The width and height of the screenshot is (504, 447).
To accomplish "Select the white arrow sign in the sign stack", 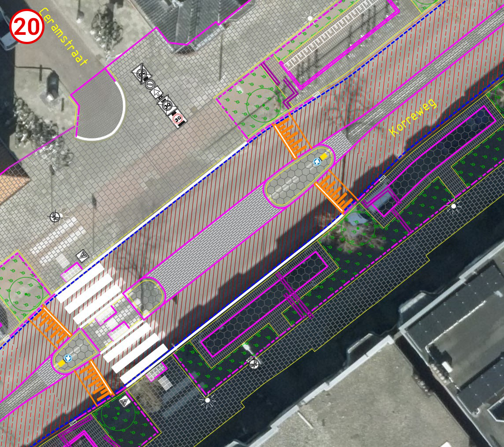I will [156, 93].
